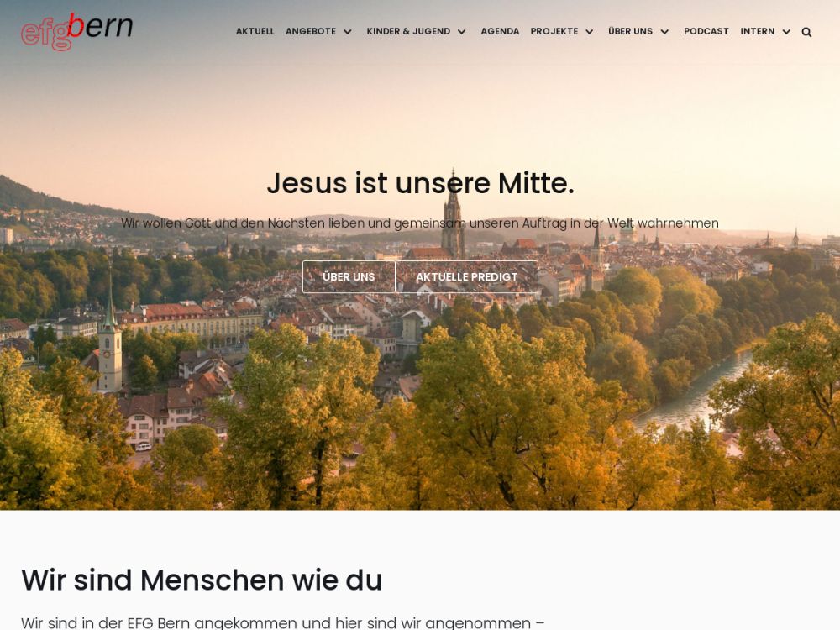Image resolution: width=840 pixels, height=630 pixels.
Task: Click the hero subtitle about Gott und Nächsten
Action: [420, 223]
